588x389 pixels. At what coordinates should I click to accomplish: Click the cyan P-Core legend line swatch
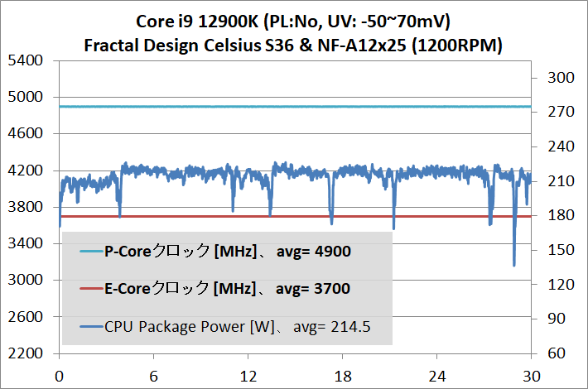coord(91,251)
